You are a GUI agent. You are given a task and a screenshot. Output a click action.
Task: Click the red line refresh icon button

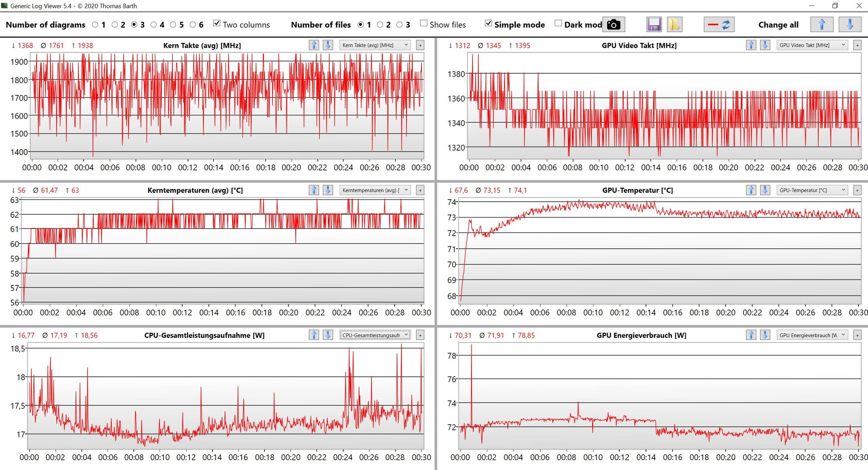[x=719, y=24]
